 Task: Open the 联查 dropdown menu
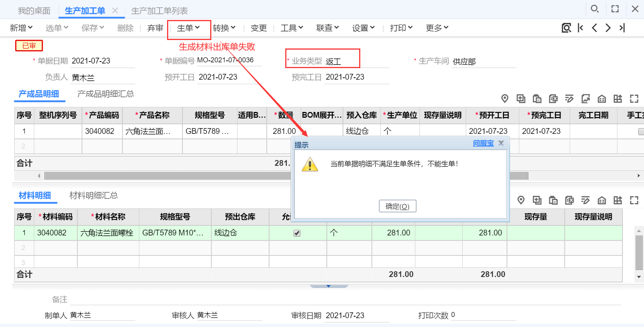[x=328, y=28]
